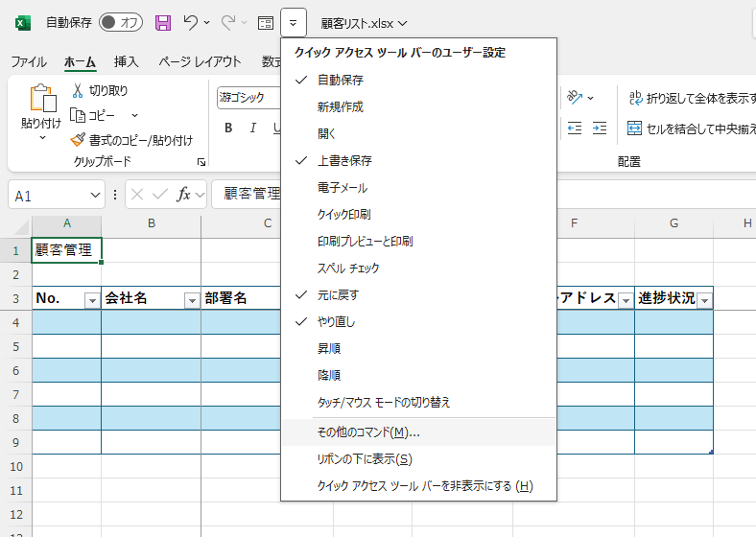
Task: Click the redo arrow icon
Action: point(228,22)
